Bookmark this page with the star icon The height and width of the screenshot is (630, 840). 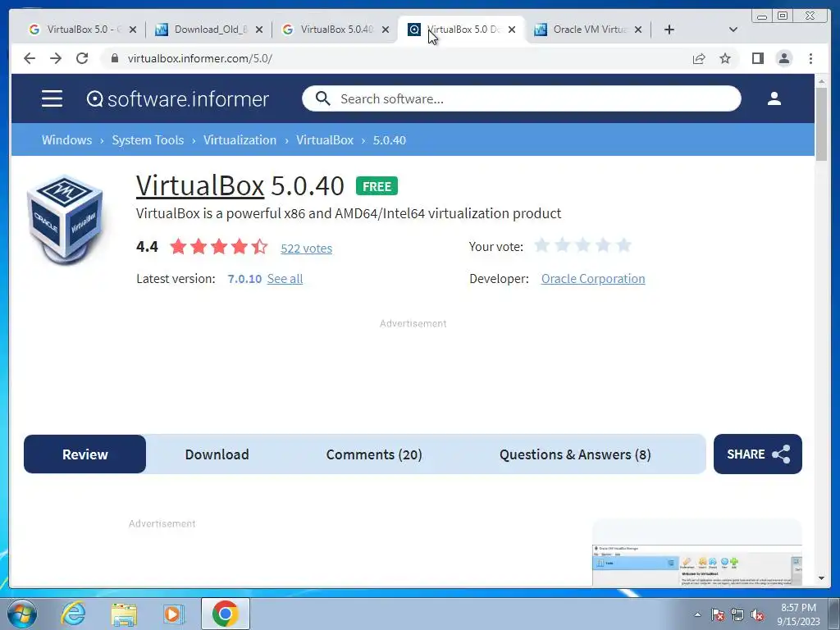pyautogui.click(x=725, y=58)
